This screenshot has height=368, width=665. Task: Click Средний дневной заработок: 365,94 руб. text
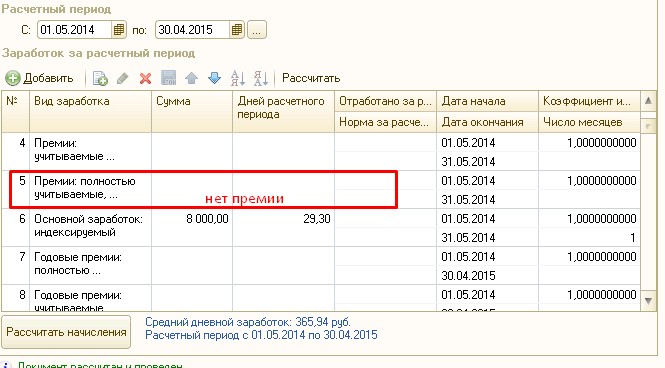point(248,322)
